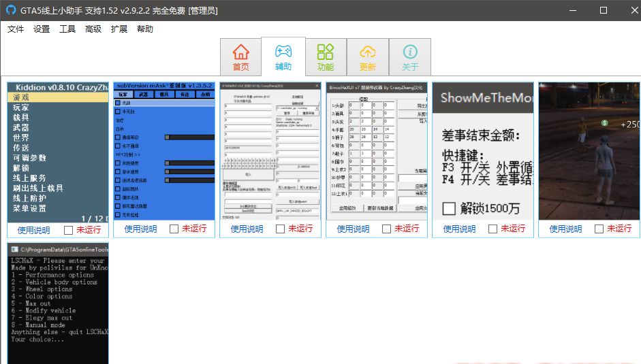Open 使用说明 link under BincoHaXUI card
The height and width of the screenshot is (364, 641).
coord(353,229)
